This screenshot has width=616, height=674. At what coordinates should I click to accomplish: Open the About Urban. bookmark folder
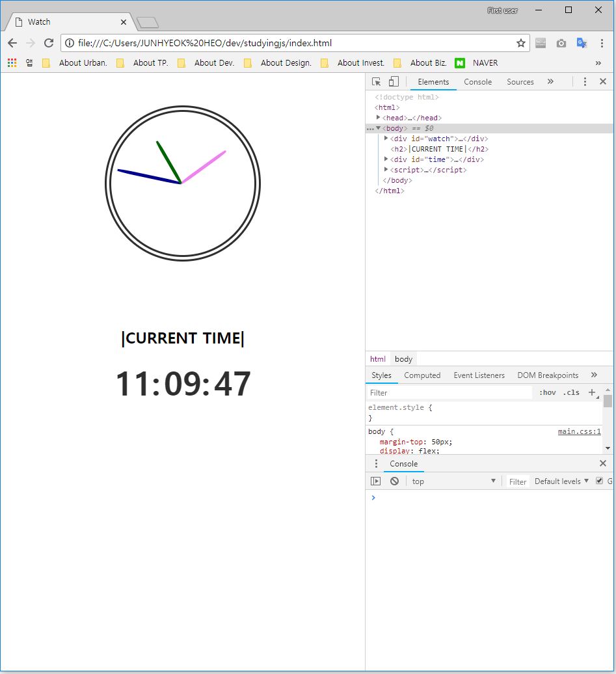coord(74,62)
